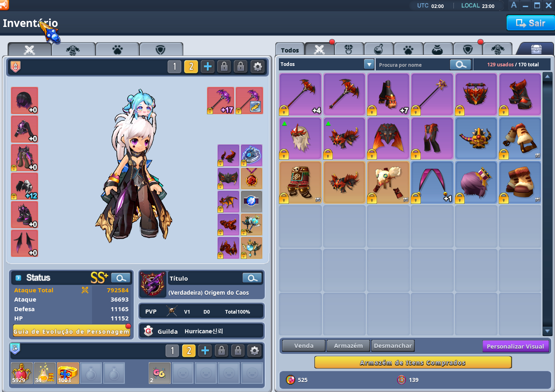Open the crossed swords inventory tab with red dot
Viewport: 555px width, 392px height.
tap(319, 49)
